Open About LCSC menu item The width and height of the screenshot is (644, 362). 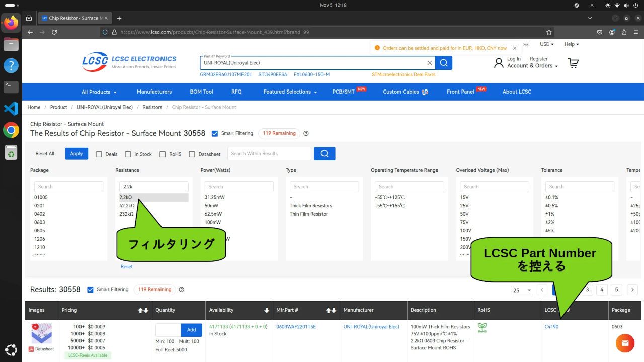tap(517, 92)
